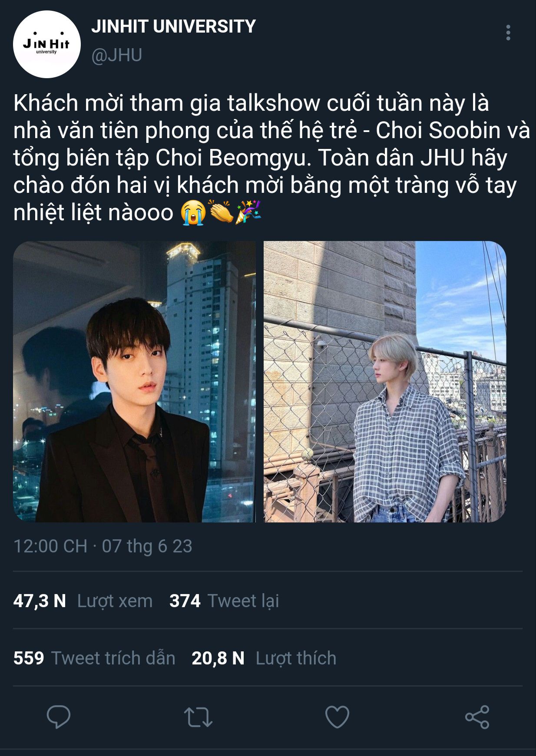Tap the clapping hands emoji
Screen dimensions: 536x756
tap(221, 213)
